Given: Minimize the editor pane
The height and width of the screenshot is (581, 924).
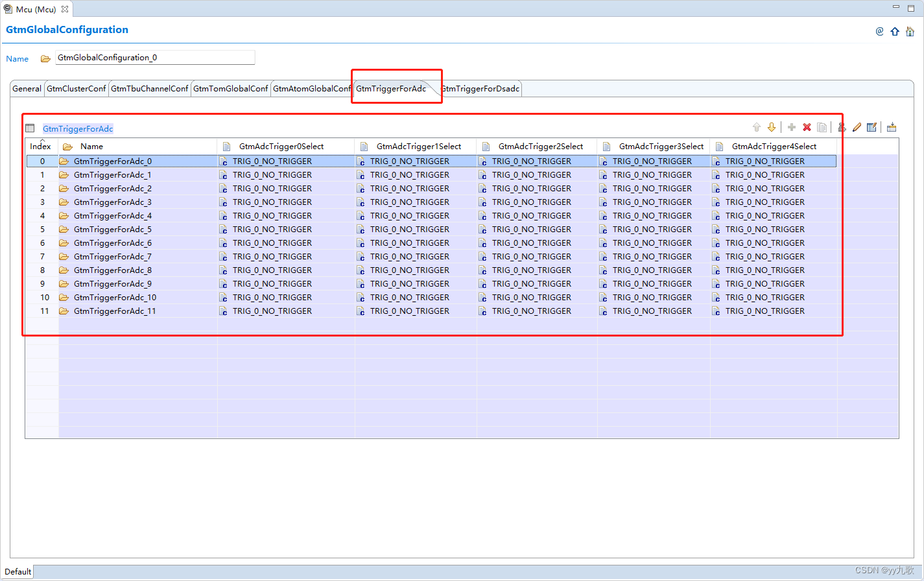Looking at the screenshot, I should (896, 7).
